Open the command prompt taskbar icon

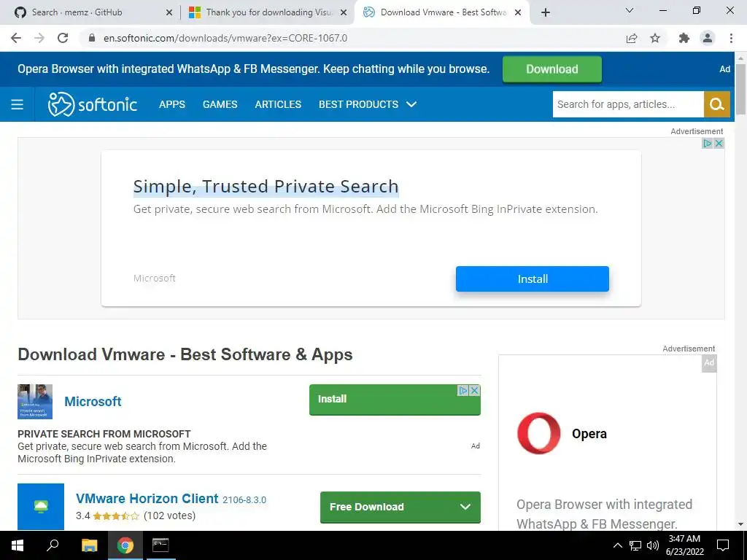(x=160, y=545)
